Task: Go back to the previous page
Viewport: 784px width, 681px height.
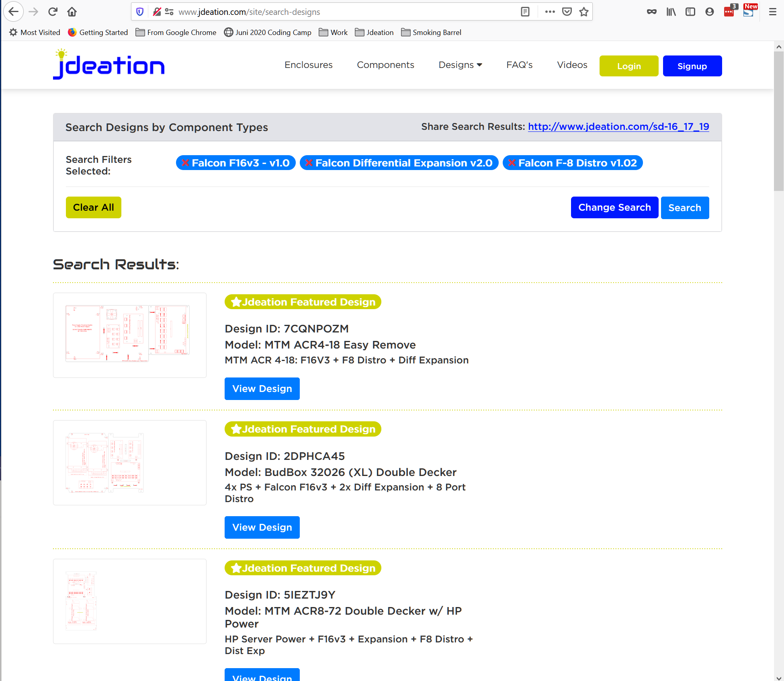Action: 13,12
